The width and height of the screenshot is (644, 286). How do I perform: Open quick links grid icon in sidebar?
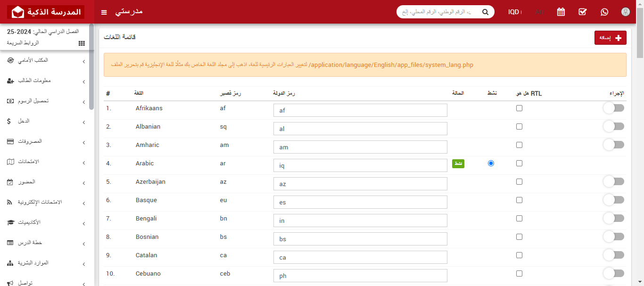[81, 43]
